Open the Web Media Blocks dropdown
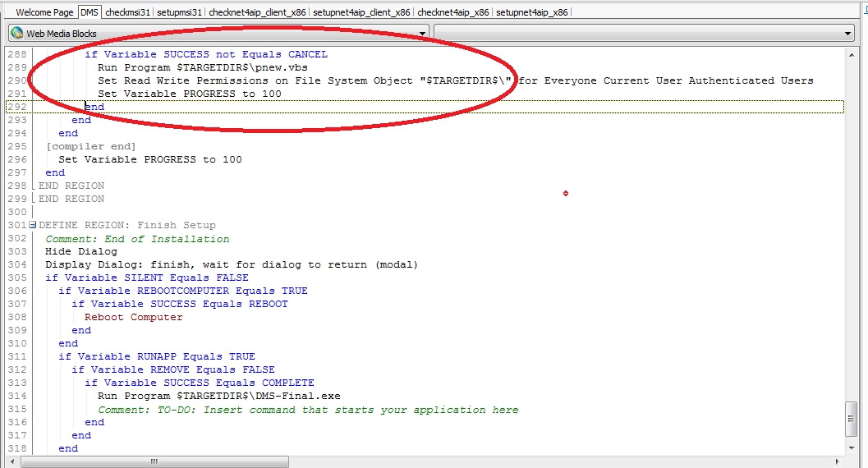Image resolution: width=868 pixels, height=468 pixels. (x=422, y=34)
